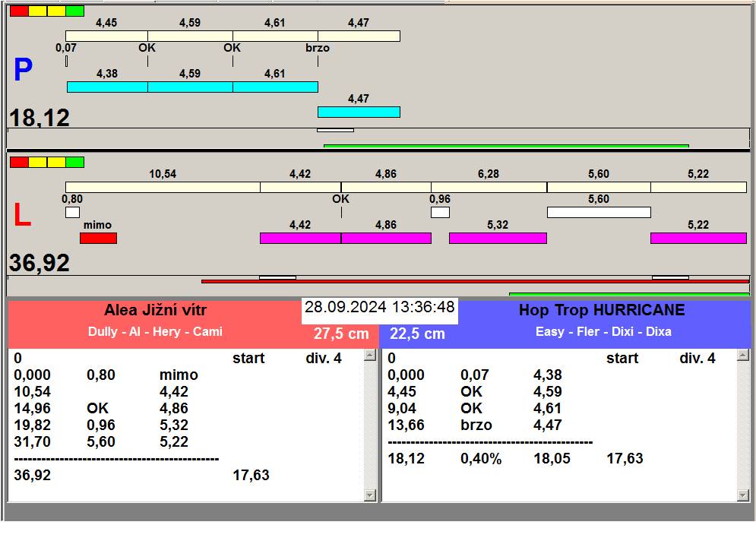
Task: Select the magenta 4,86 run bar
Action: coord(386,238)
